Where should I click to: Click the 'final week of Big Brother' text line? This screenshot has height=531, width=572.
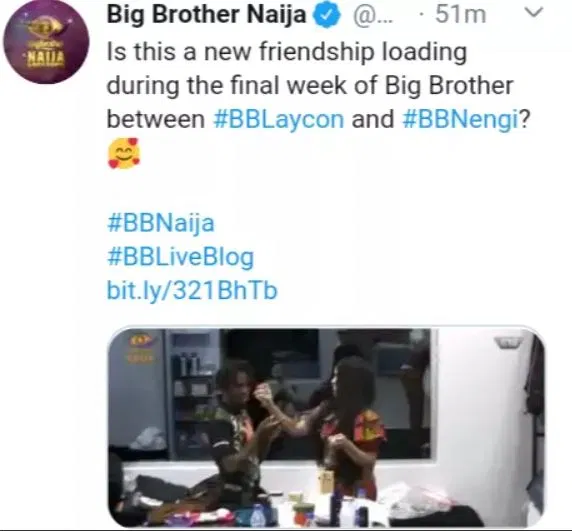309,86
